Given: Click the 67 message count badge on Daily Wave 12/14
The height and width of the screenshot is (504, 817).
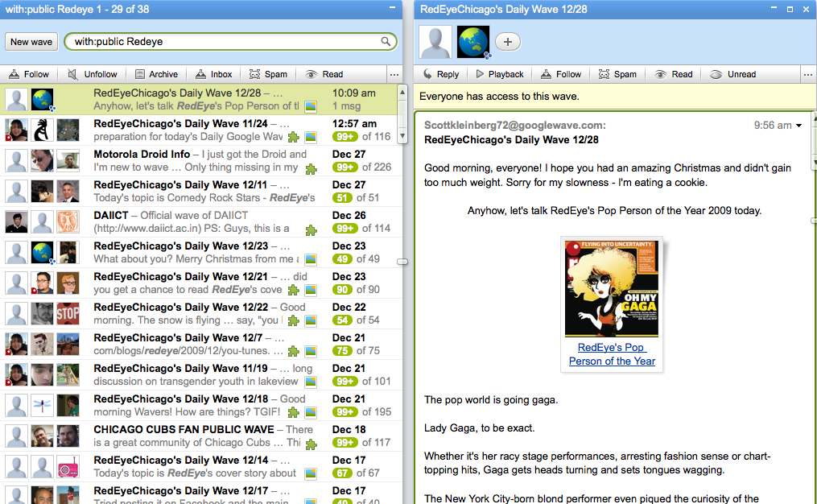Looking at the screenshot, I should click(x=342, y=473).
